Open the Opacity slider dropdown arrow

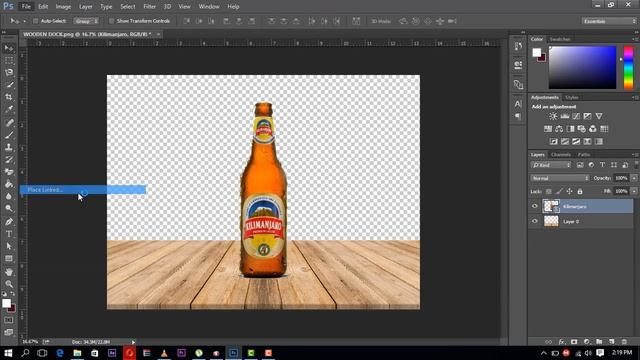coord(634,178)
